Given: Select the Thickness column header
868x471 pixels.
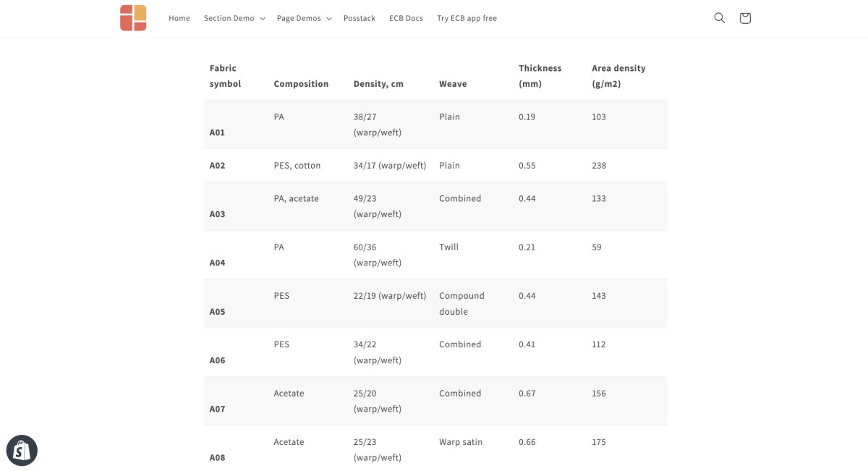Looking at the screenshot, I should [540, 75].
